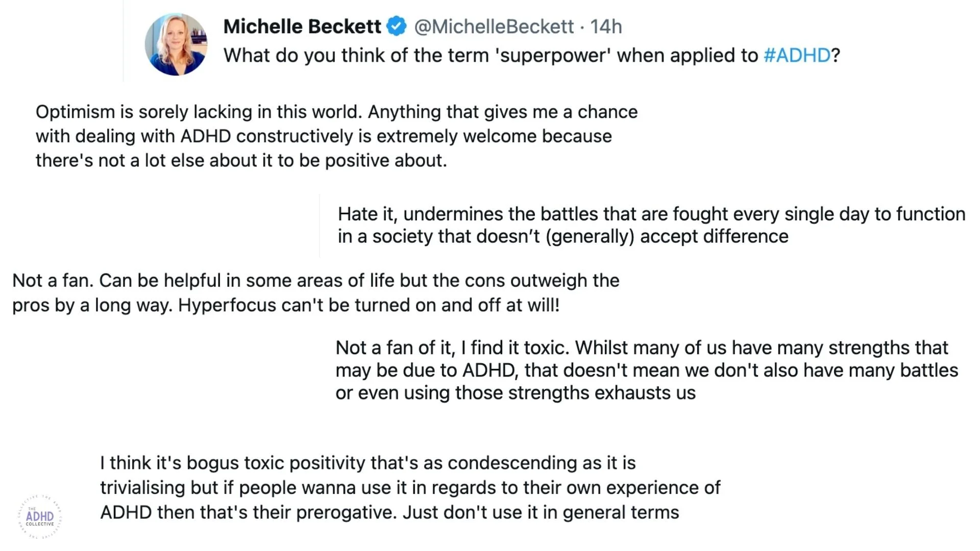Screen dimensions: 980x551
Task: Click the 14h tweet timestamp
Action: pyautogui.click(x=606, y=27)
